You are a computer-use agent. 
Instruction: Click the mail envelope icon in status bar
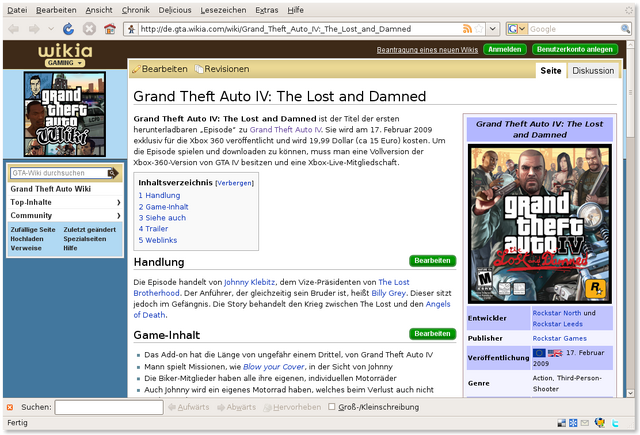[585, 423]
